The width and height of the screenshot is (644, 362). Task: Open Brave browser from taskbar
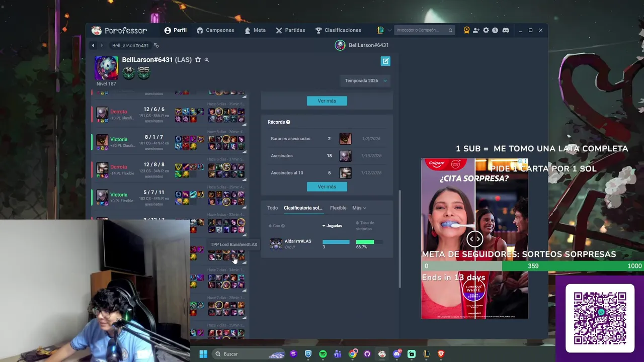[441, 354]
